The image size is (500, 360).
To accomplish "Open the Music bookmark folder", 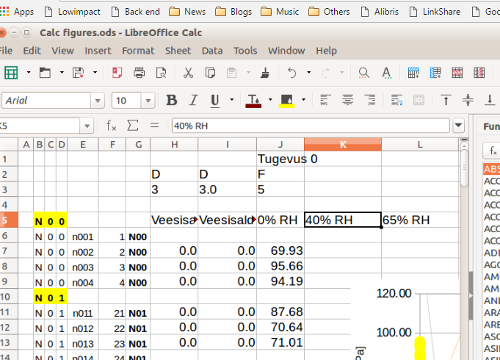I will point(280,12).
